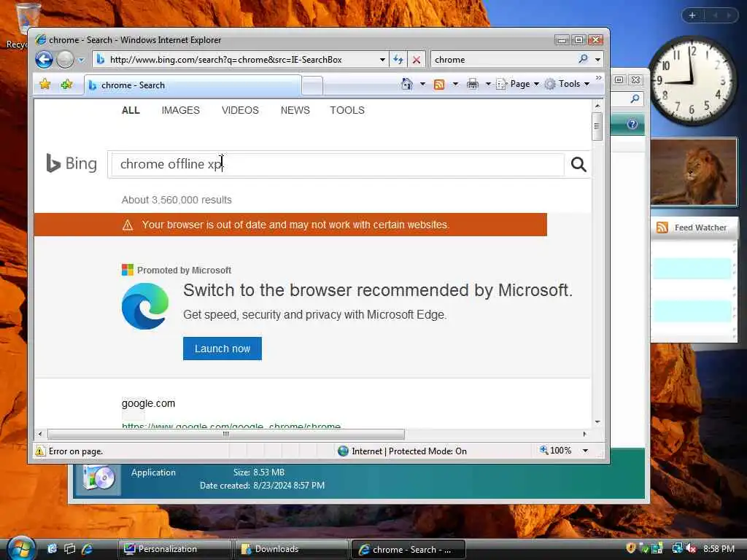Click the browser out of date warning banner
The height and width of the screenshot is (560, 747).
(290, 225)
